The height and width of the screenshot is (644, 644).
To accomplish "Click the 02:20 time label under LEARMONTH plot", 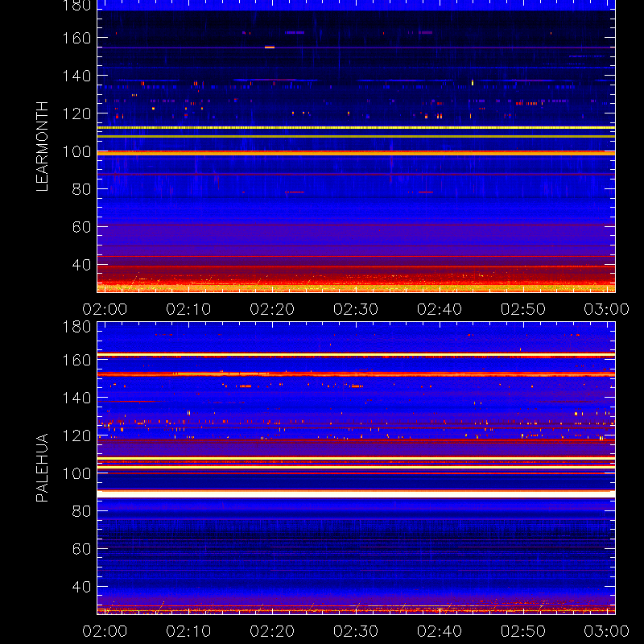I will pos(272,309).
